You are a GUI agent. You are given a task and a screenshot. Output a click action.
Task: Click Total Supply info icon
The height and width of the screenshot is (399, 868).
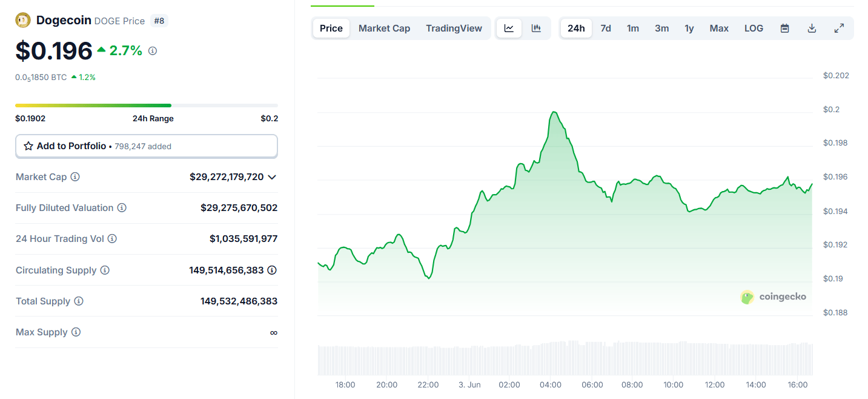tap(79, 301)
